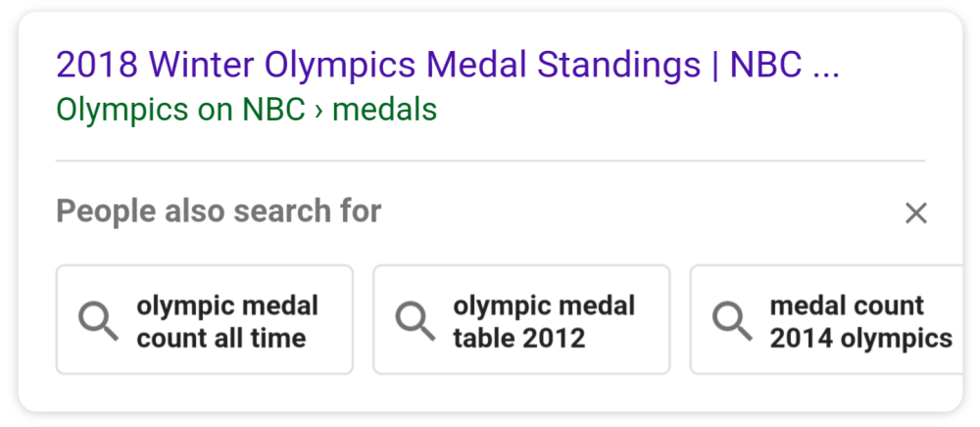Search for 'medal count 2014 olympics' suggestion

click(x=860, y=321)
